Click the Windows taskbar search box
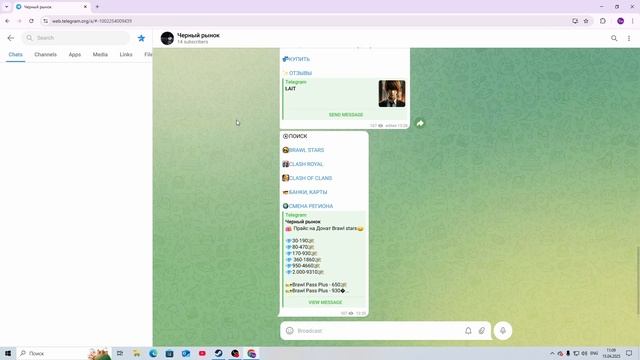This screenshot has height=360, width=640. pos(64,353)
